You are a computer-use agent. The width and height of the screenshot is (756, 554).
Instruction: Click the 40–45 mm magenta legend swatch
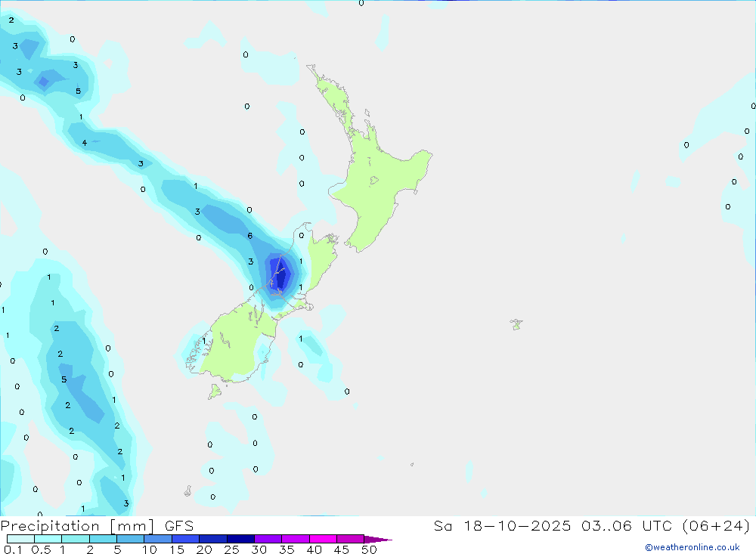(x=323, y=539)
